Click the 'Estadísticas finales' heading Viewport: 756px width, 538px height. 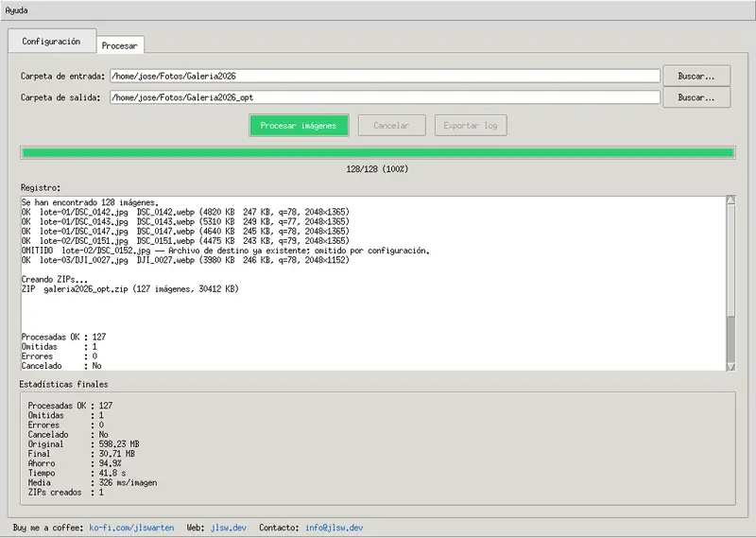(x=63, y=385)
